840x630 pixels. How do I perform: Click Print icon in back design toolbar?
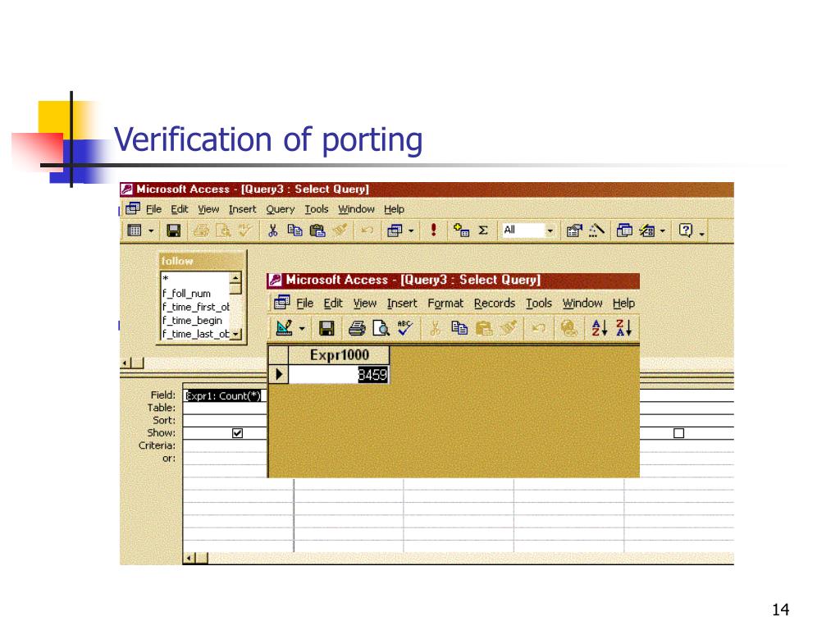pyautogui.click(x=201, y=231)
